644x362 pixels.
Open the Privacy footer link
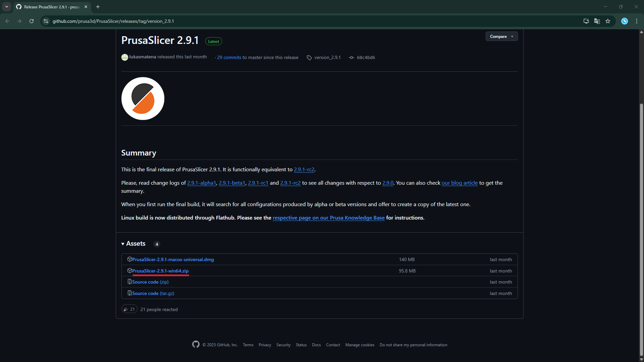pyautogui.click(x=265, y=345)
